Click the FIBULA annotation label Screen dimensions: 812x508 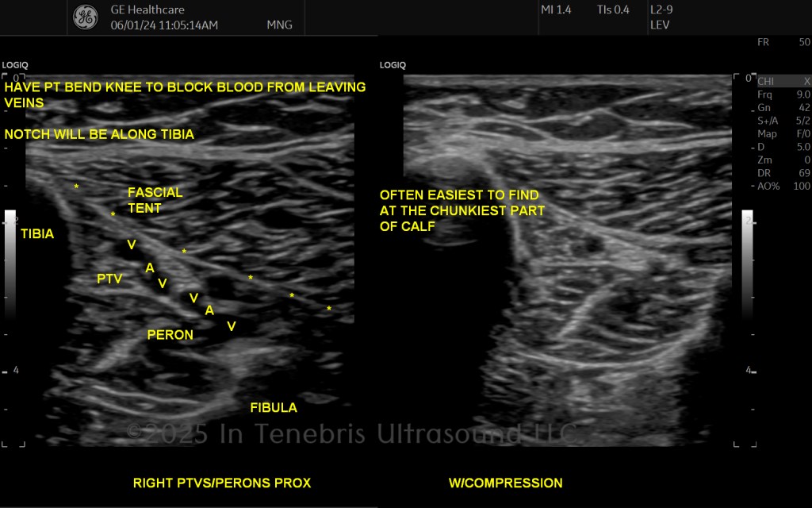(274, 408)
